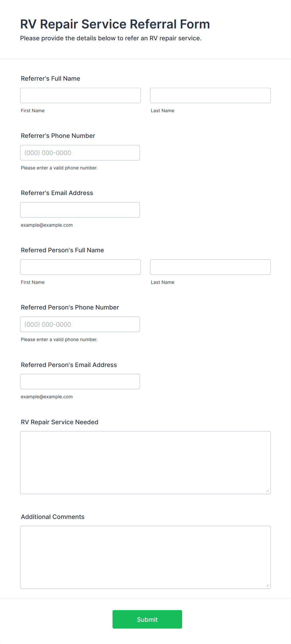Click the Referrer's Phone Number label
Screen dimensions: 291x644
click(x=58, y=136)
